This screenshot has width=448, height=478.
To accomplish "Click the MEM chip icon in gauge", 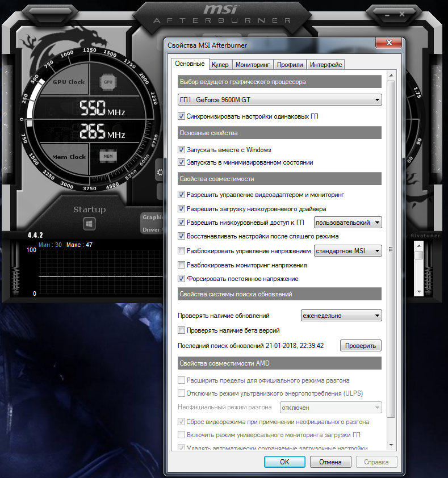I will [x=108, y=156].
